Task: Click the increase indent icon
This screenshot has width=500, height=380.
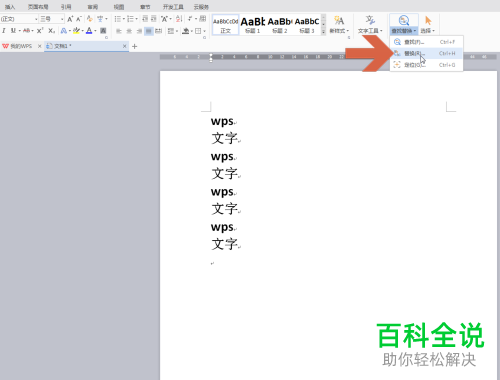Action: point(154,19)
